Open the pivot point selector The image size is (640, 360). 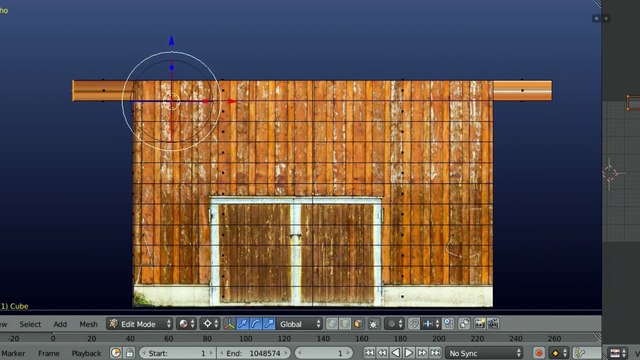click(x=211, y=324)
